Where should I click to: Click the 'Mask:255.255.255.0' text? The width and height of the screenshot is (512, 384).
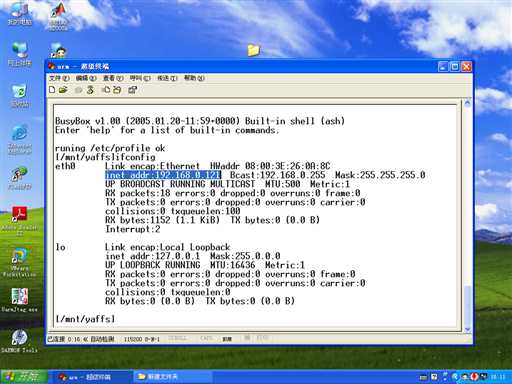[380, 175]
